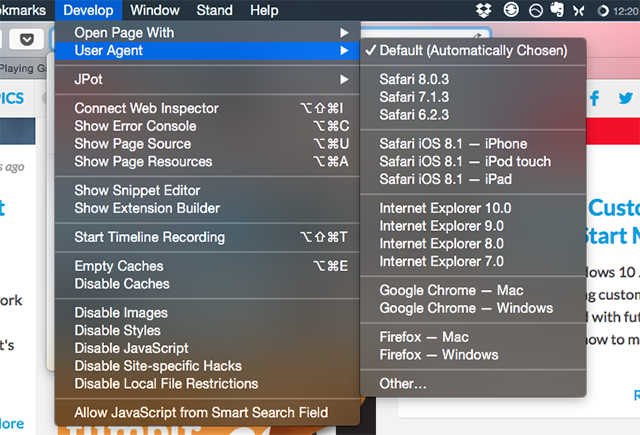Screen dimensions: 640x435
Task: Toggle Disable Local File Restrictions
Action: point(207,384)
